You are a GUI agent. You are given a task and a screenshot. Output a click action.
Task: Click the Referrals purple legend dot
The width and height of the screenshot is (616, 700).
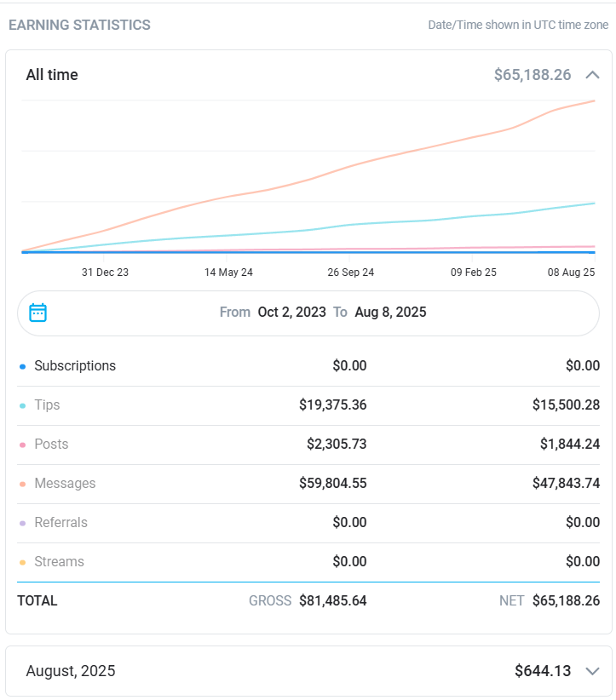pyautogui.click(x=22, y=524)
